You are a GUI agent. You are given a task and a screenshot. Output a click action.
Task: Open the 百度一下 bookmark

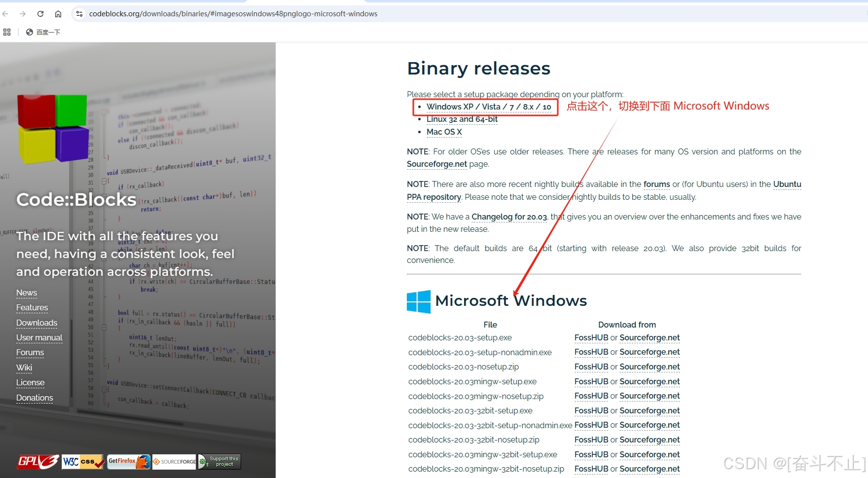43,32
